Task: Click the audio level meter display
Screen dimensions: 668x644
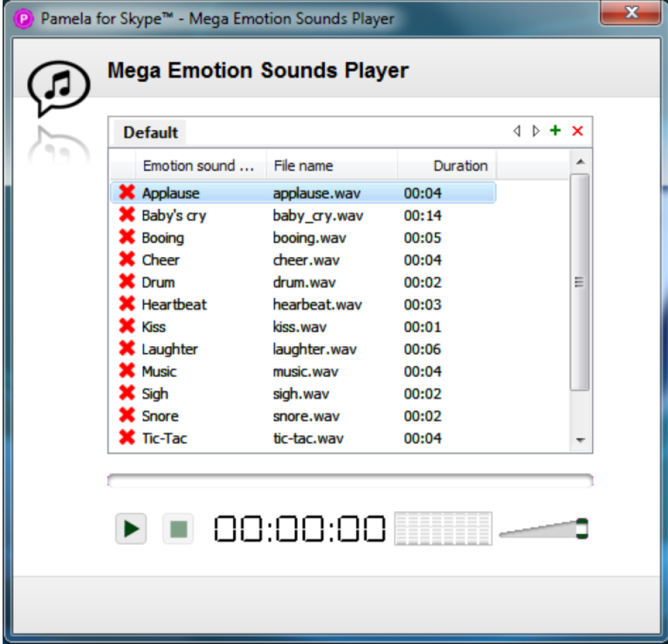Action: [443, 528]
